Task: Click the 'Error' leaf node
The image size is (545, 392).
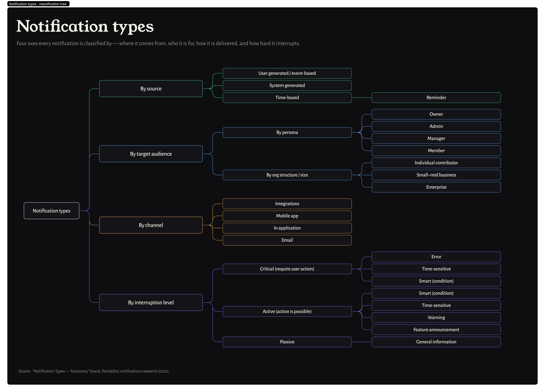Action: [x=436, y=257]
